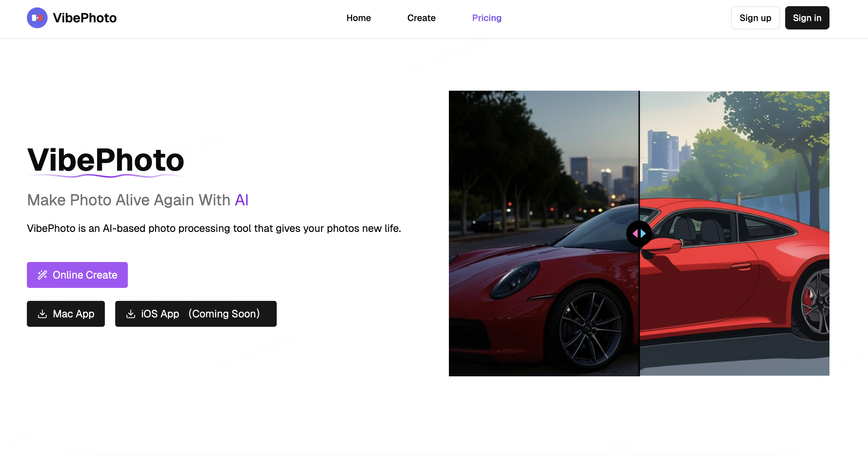Viewport: 868px width, 456px height.
Task: Click the magic wand icon on Online Create
Action: [x=42, y=275]
